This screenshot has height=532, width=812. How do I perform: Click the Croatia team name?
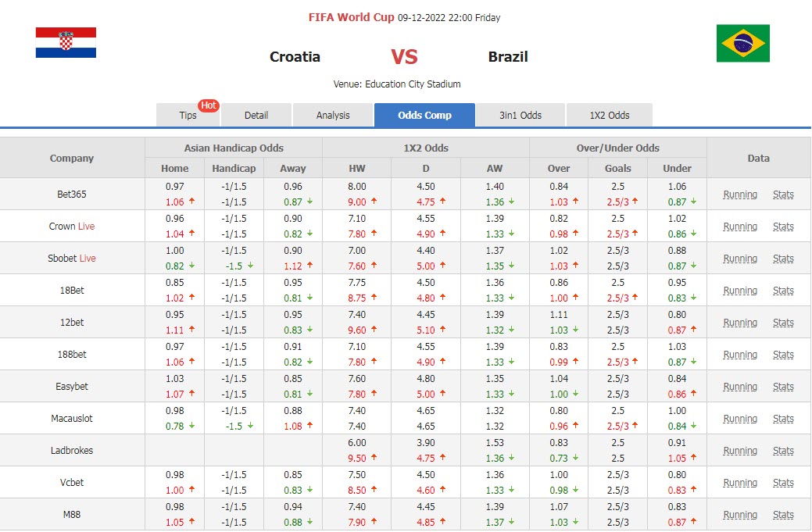[x=295, y=56]
